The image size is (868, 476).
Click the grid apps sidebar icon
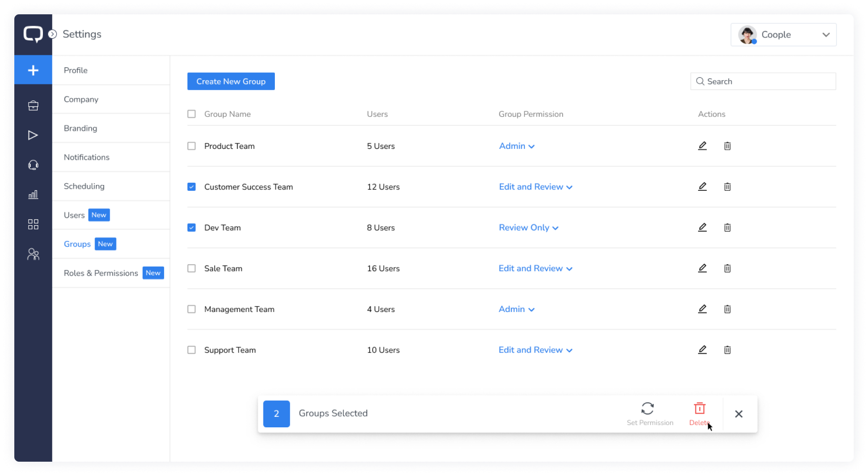tap(33, 224)
